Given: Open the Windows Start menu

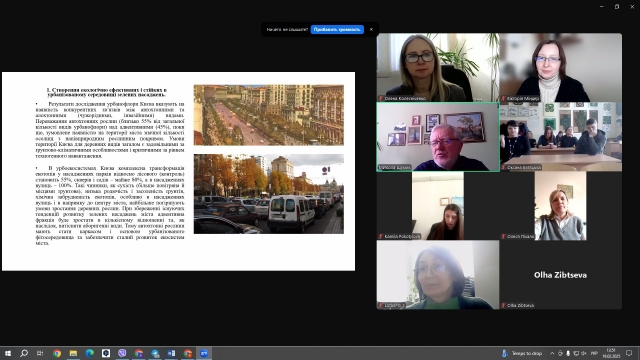Looking at the screenshot, I should tap(8, 353).
